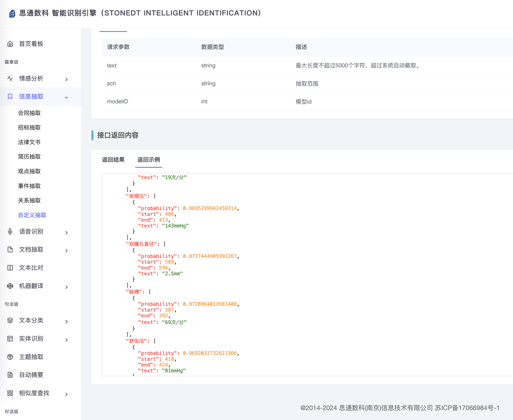
Task: Click the bookmark icon for 信息抽取
Action: point(10,97)
